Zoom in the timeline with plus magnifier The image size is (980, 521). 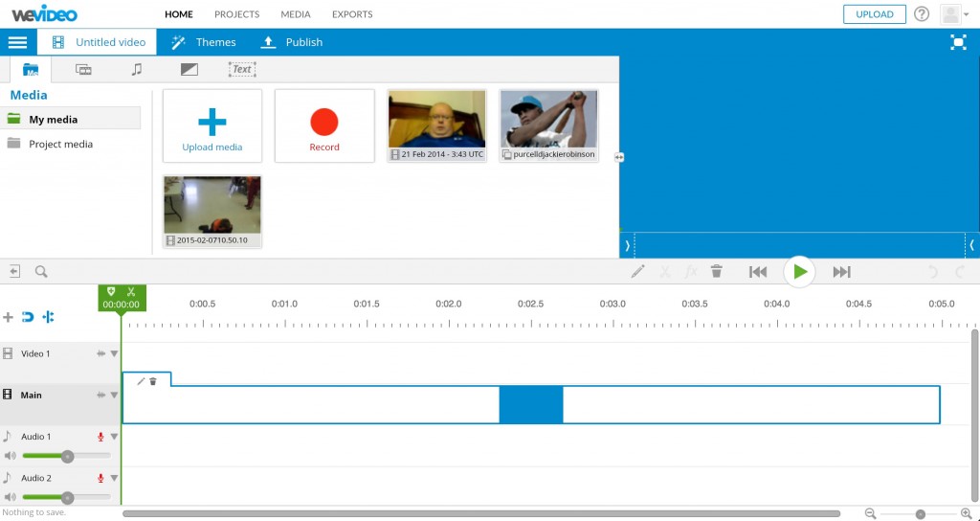coord(967,514)
